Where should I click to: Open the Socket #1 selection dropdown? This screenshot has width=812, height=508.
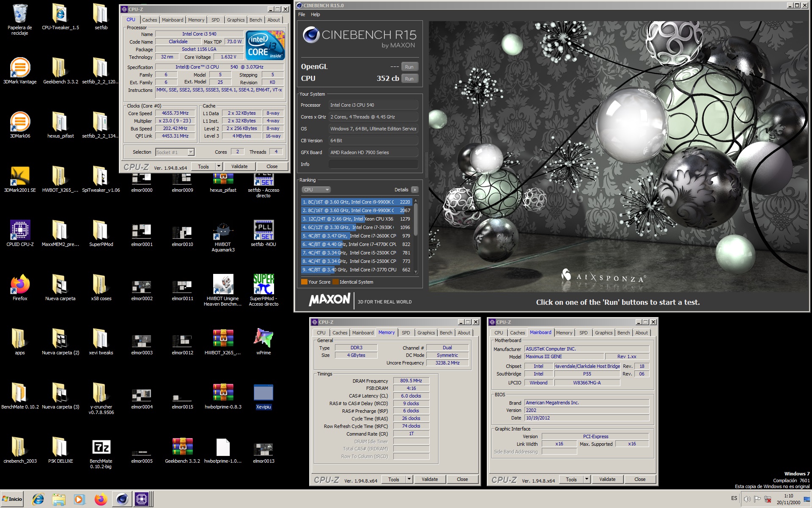175,152
